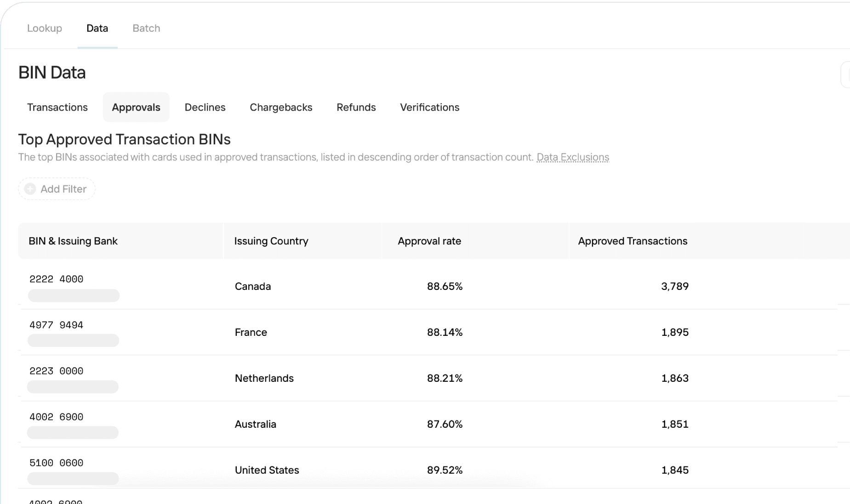Click the United States country cell
The width and height of the screenshot is (850, 504).
267,470
